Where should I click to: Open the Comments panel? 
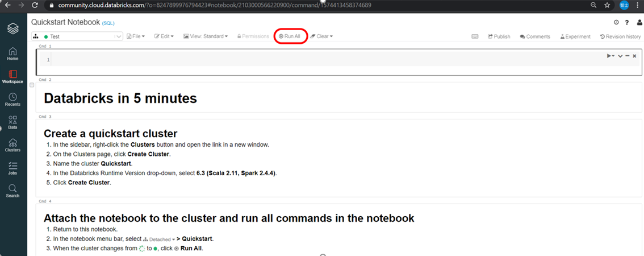click(535, 36)
